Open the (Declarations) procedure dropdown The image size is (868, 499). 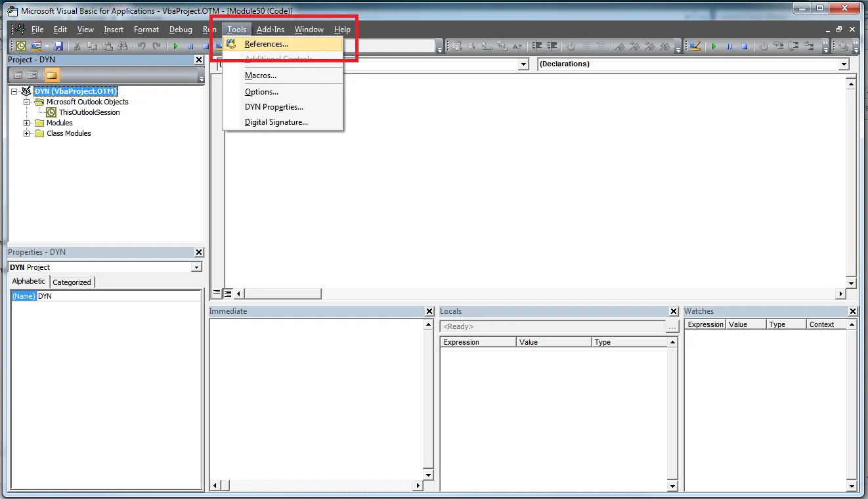[844, 64]
